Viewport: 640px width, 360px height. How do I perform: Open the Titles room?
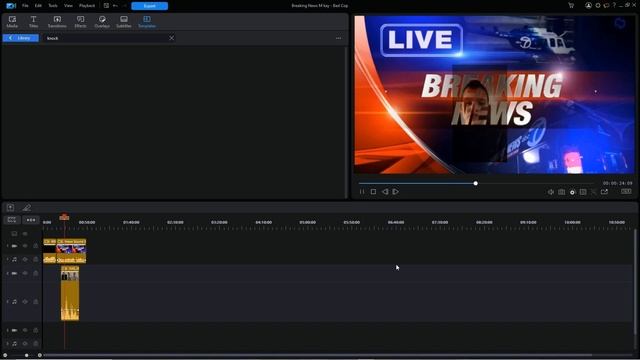(33, 22)
